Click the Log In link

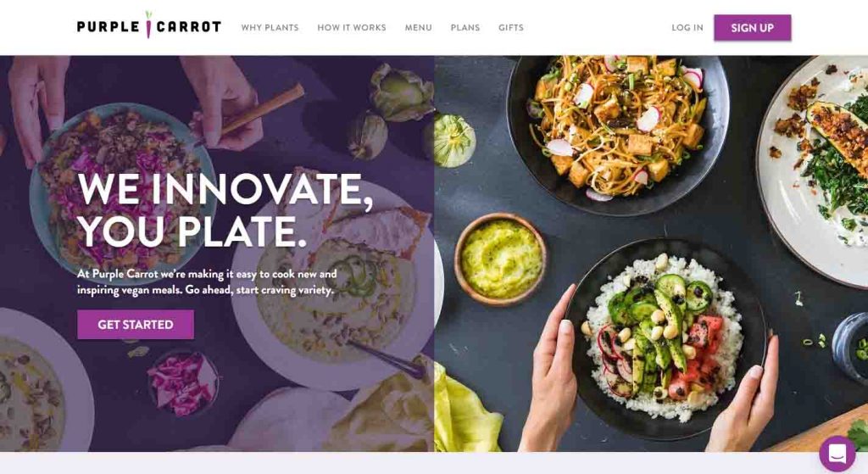click(687, 28)
